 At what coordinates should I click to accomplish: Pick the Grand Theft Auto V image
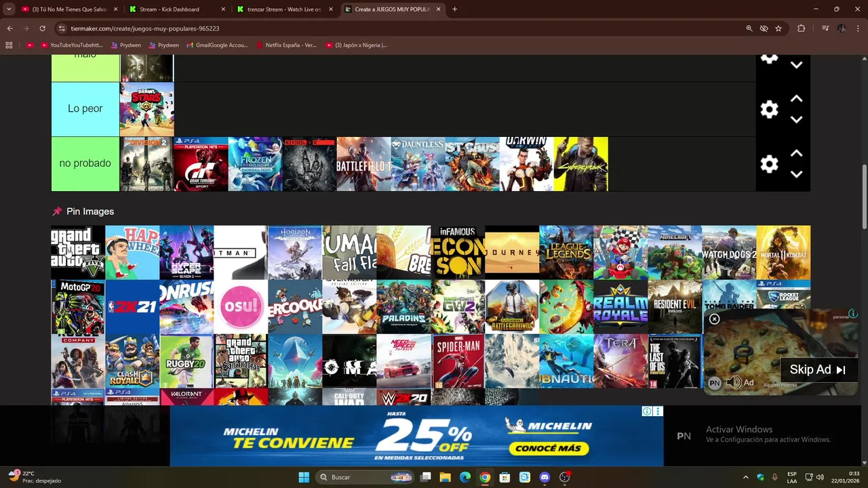pyautogui.click(x=78, y=253)
